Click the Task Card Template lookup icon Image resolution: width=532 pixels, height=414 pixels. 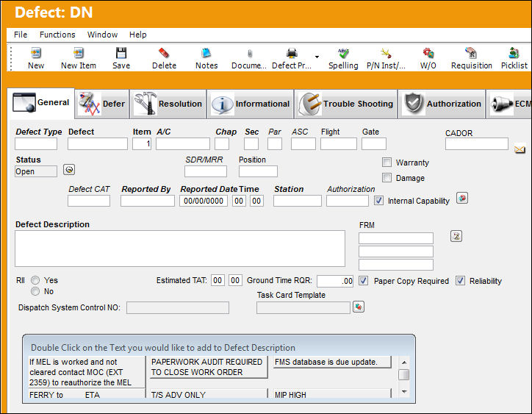(359, 307)
